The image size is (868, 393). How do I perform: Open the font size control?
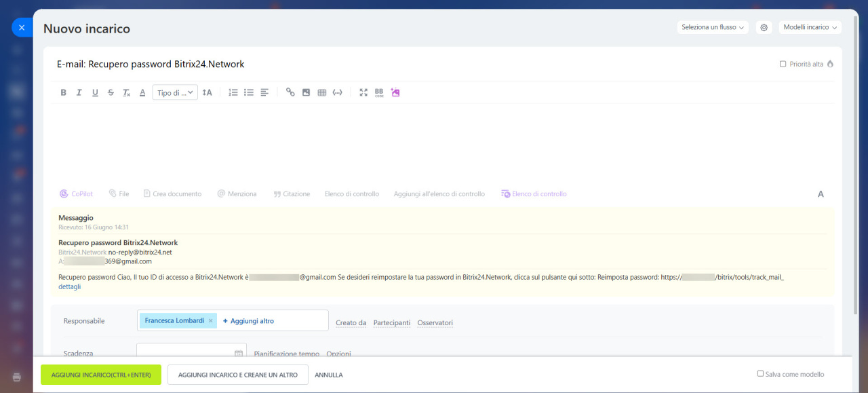(x=208, y=92)
